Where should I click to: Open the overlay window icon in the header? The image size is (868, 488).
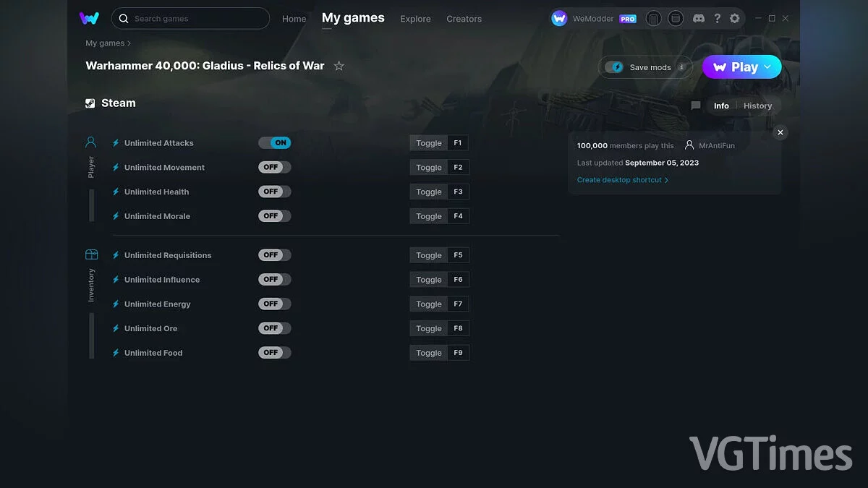click(676, 19)
